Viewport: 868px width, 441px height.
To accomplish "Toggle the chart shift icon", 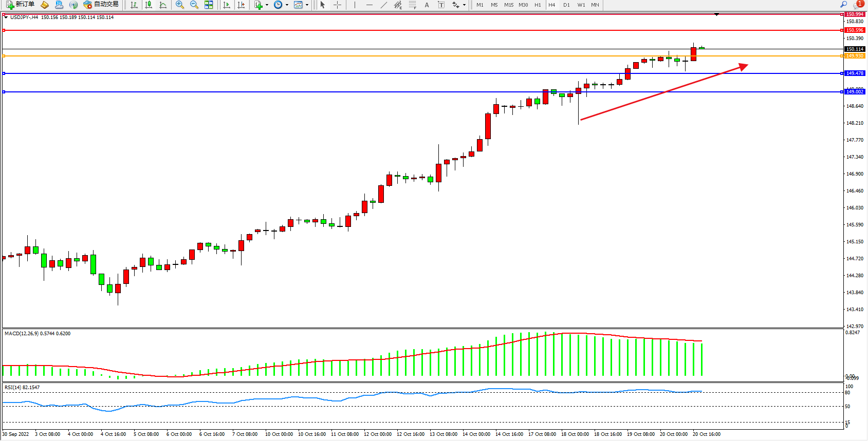I will pos(241,5).
